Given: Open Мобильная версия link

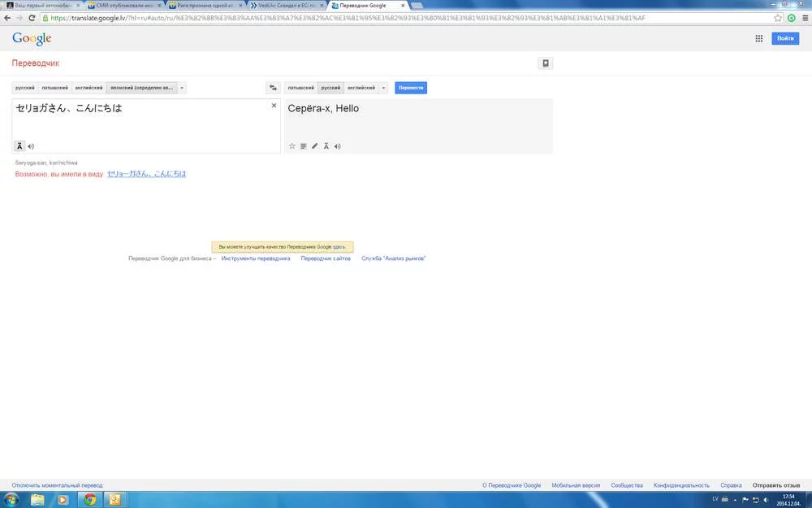Looking at the screenshot, I should pos(576,486).
